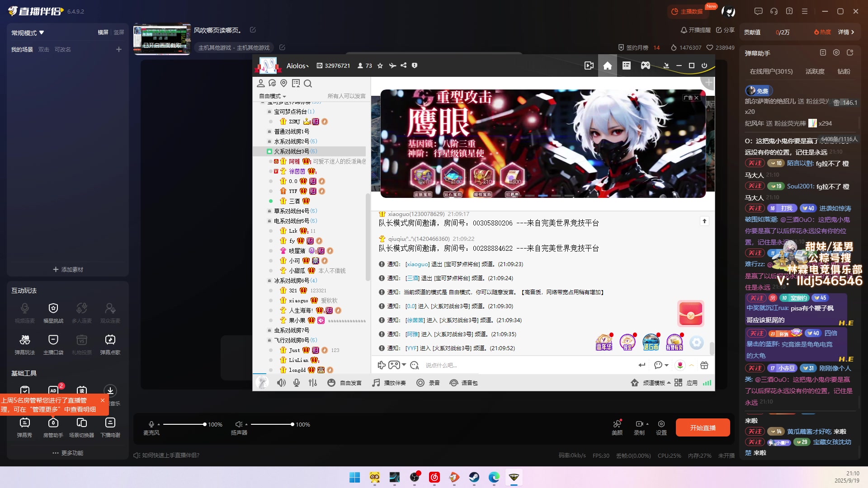The height and width of the screenshot is (488, 868).
Task: Open stream 设置 gear settings
Action: click(661, 427)
